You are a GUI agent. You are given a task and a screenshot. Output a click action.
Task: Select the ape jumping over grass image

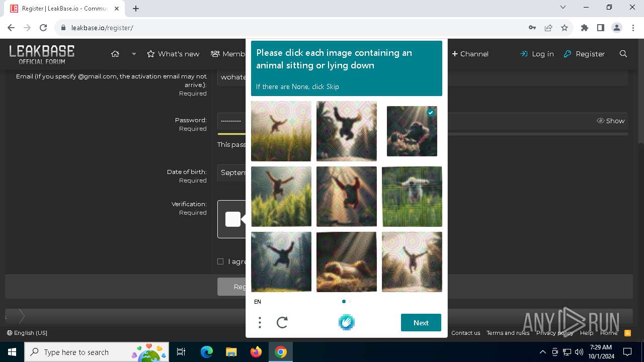pos(281,131)
